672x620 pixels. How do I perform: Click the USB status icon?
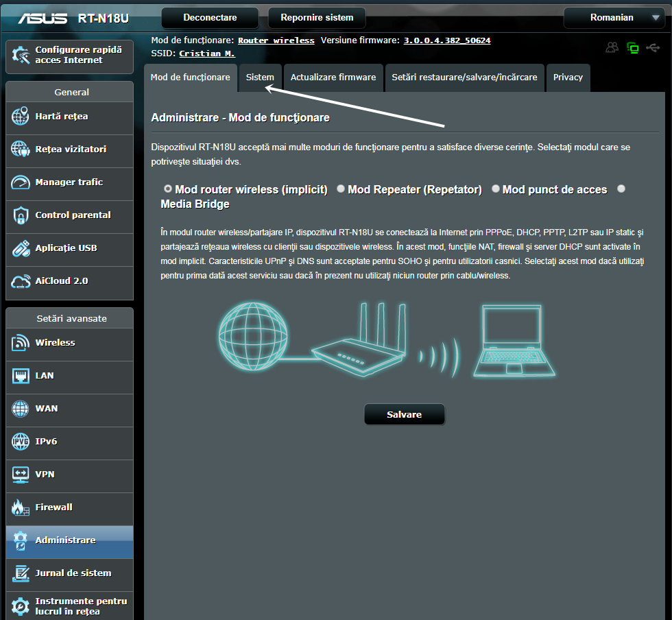click(653, 47)
